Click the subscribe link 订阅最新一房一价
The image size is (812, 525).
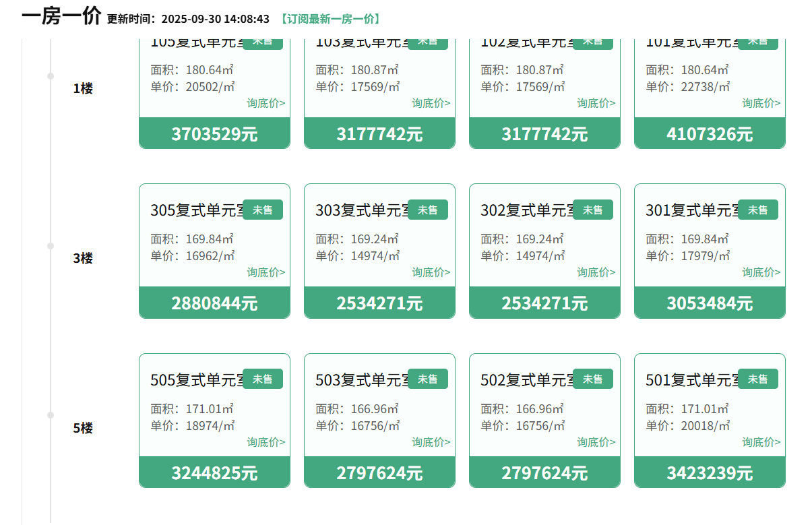tap(330, 19)
